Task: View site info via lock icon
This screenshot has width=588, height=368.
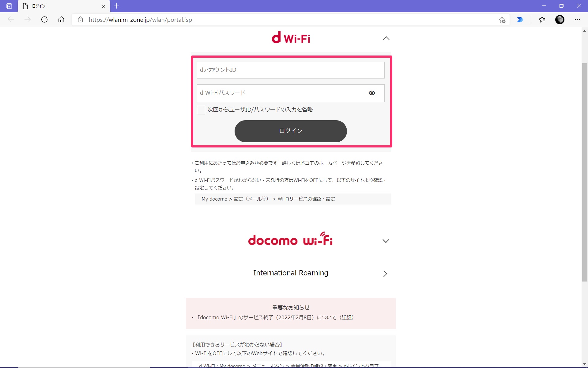Action: click(x=80, y=20)
